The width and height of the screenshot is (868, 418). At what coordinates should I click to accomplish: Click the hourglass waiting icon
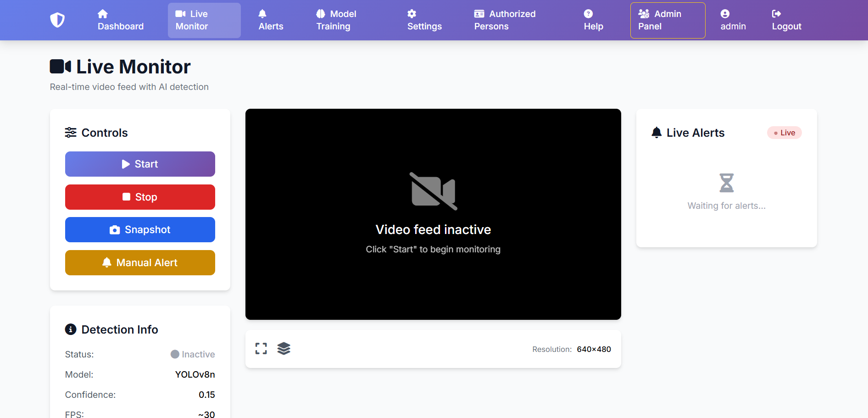tap(726, 183)
